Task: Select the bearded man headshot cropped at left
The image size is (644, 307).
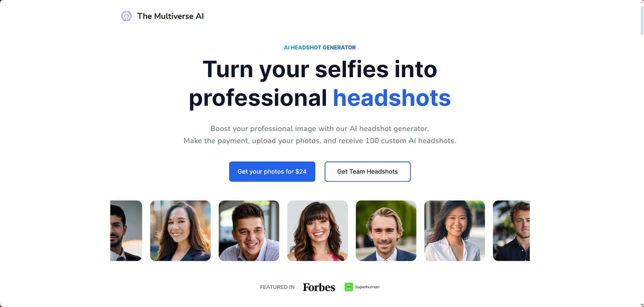Action: point(126,231)
